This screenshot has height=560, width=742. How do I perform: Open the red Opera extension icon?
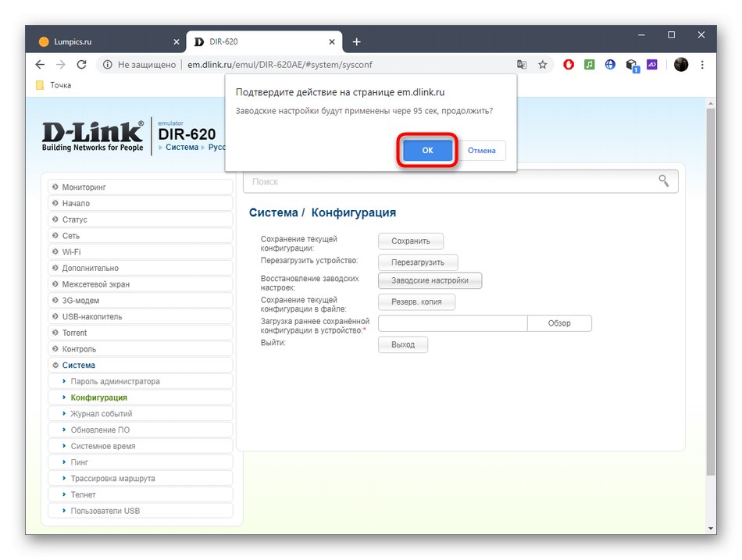click(569, 64)
